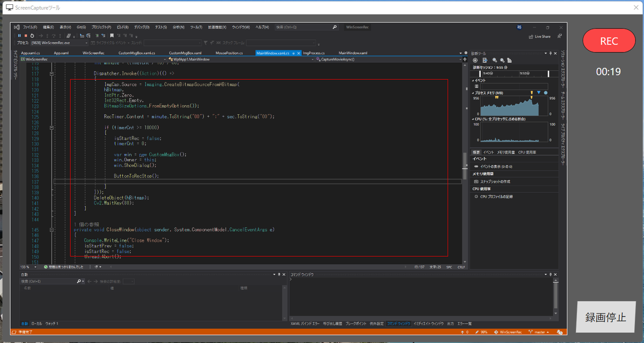Click the snapshot camera icon
The width and height of the screenshot is (644, 343).
pos(476,182)
